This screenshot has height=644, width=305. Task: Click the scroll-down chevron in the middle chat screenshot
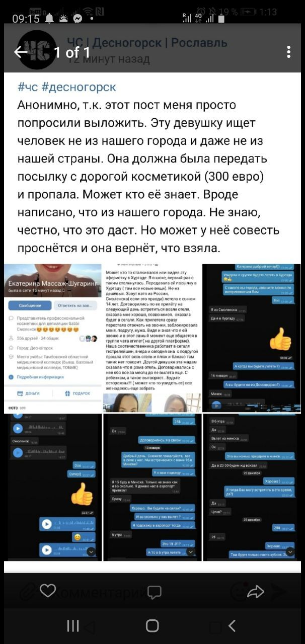(x=191, y=552)
